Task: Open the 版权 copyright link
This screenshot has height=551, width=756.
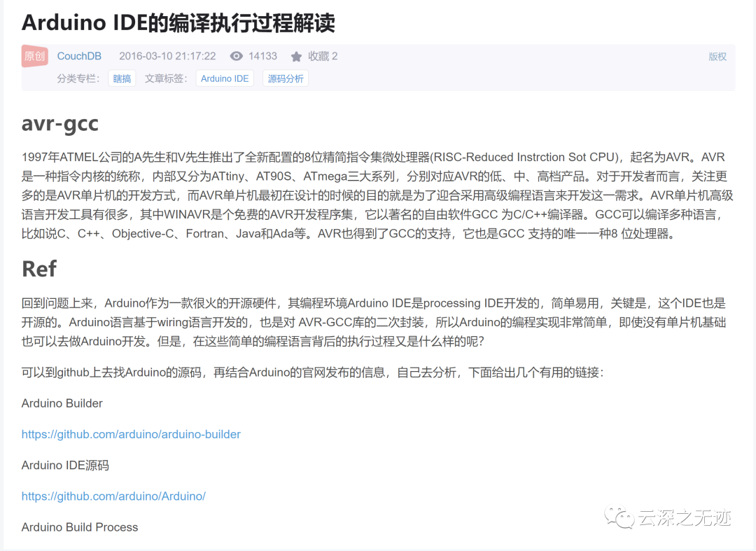Action: click(717, 57)
